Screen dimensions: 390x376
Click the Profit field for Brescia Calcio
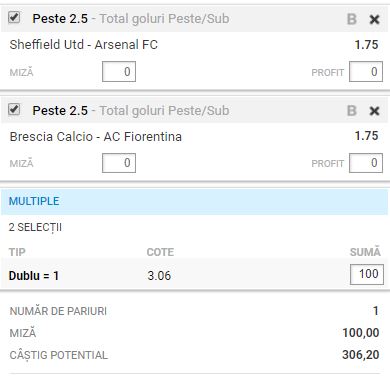click(x=366, y=163)
